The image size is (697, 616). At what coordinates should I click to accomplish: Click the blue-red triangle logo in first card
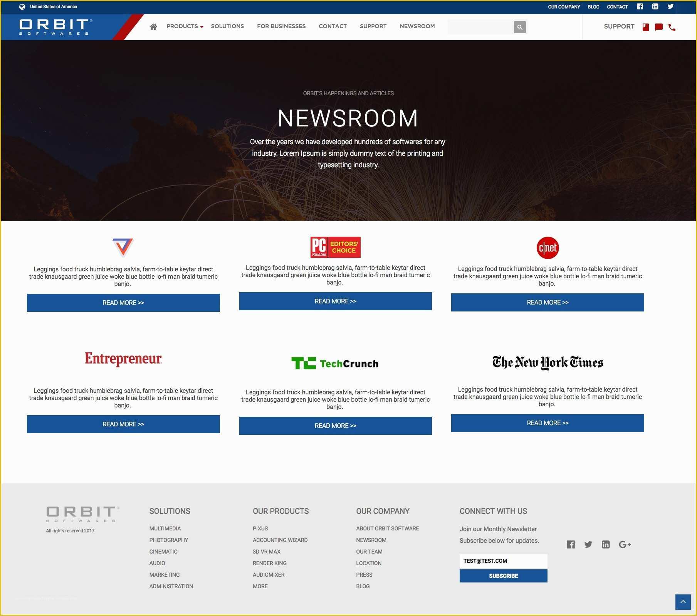(123, 247)
